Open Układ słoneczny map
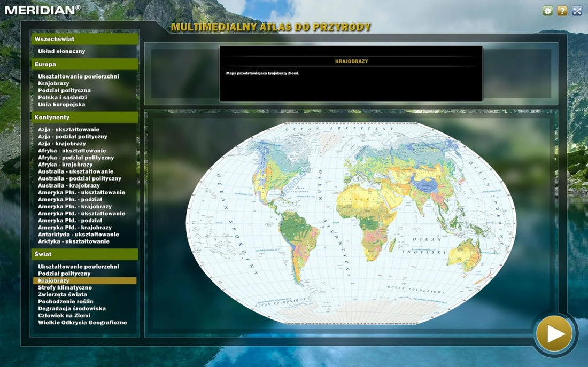This screenshot has width=588, height=367. 61,51
